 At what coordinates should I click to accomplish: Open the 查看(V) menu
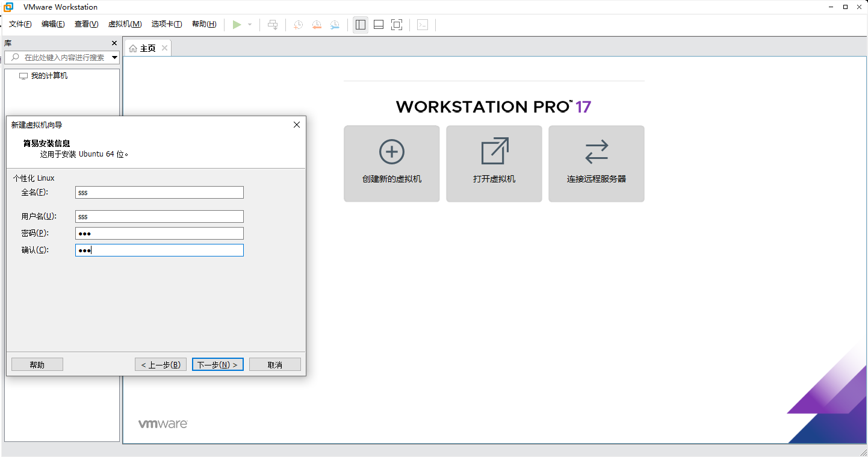point(86,24)
